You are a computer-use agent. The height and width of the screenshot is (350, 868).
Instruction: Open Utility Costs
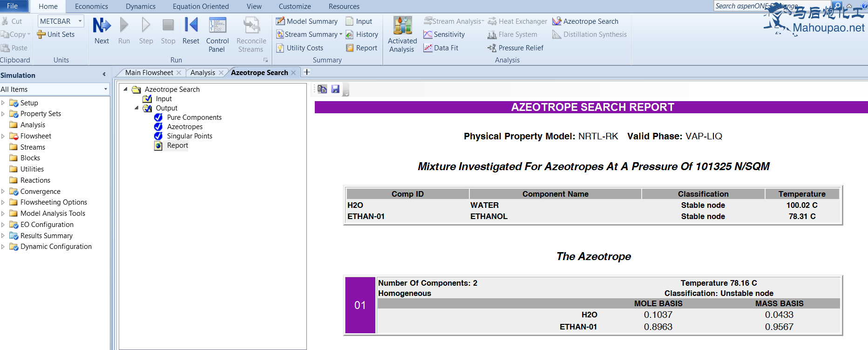point(300,48)
